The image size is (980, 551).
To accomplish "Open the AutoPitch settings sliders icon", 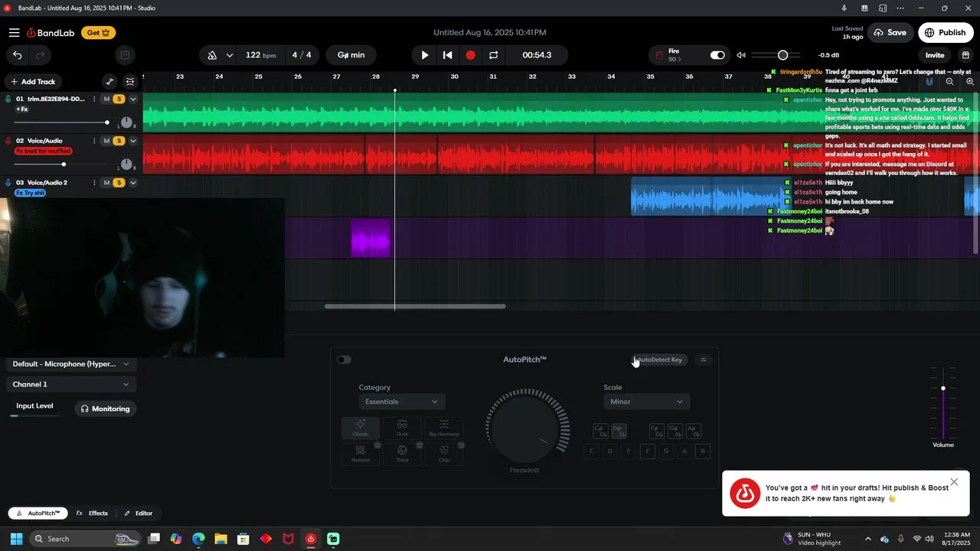I will [x=704, y=360].
